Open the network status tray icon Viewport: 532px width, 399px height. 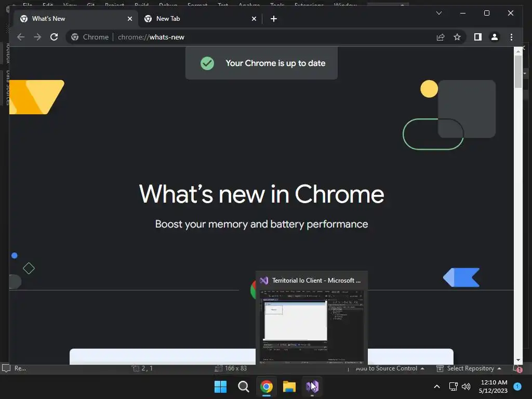coord(453,387)
